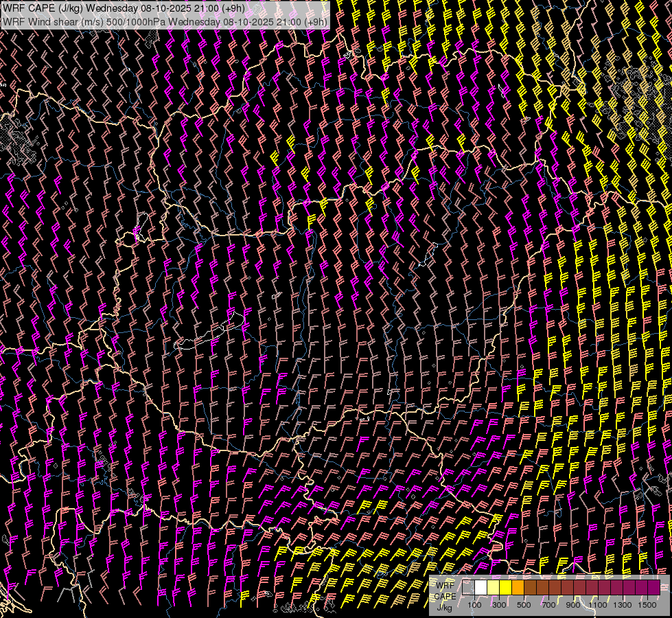Click the 100 label on the legend scale

click(x=474, y=605)
